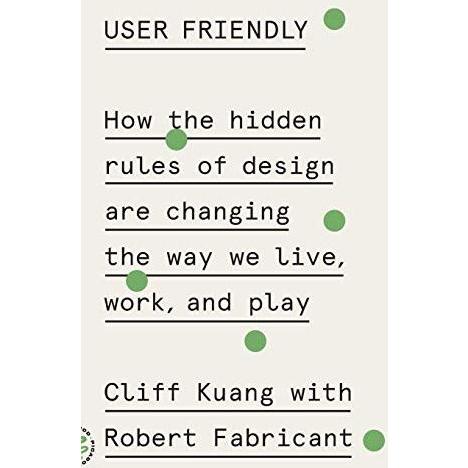Click the 'rules of design' line
This screenshot has height=468, width=468.
219,167
